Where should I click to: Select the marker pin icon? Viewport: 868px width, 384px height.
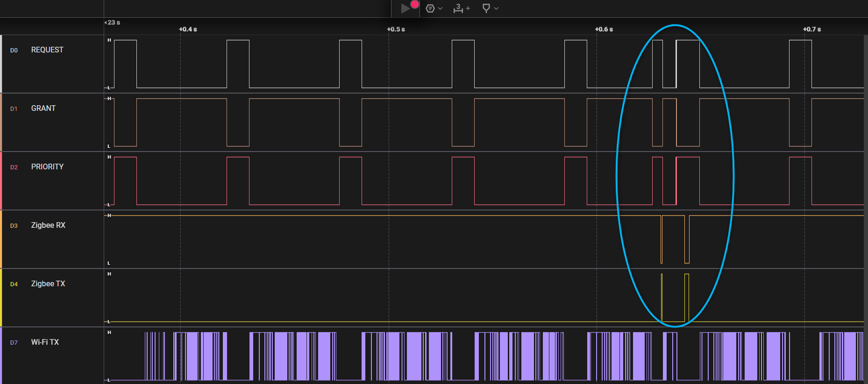point(486,8)
